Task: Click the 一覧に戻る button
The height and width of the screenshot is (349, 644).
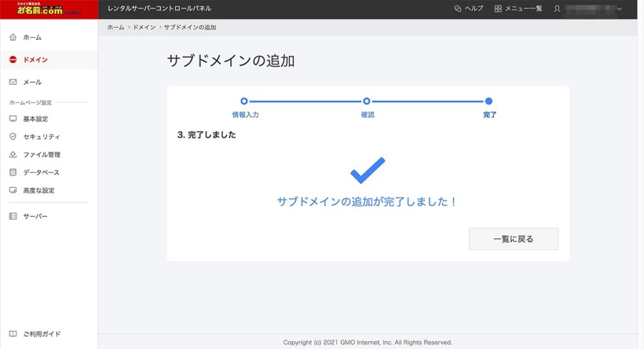Action: point(513,239)
